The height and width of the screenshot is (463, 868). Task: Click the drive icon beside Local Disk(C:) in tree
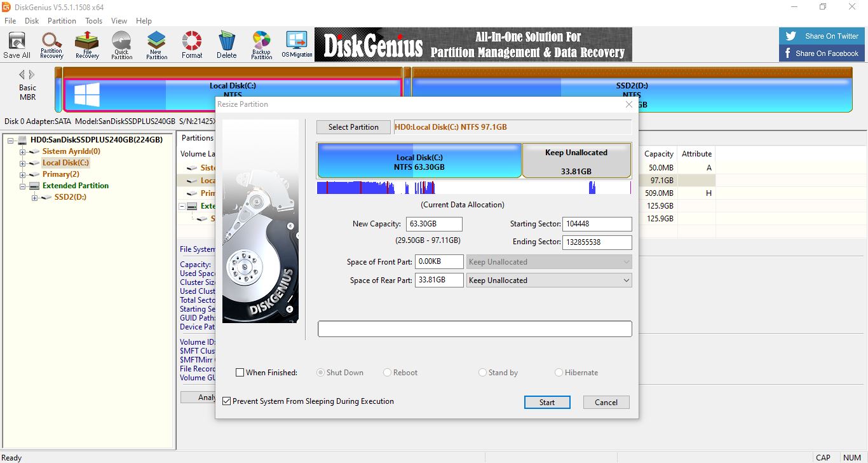(35, 163)
